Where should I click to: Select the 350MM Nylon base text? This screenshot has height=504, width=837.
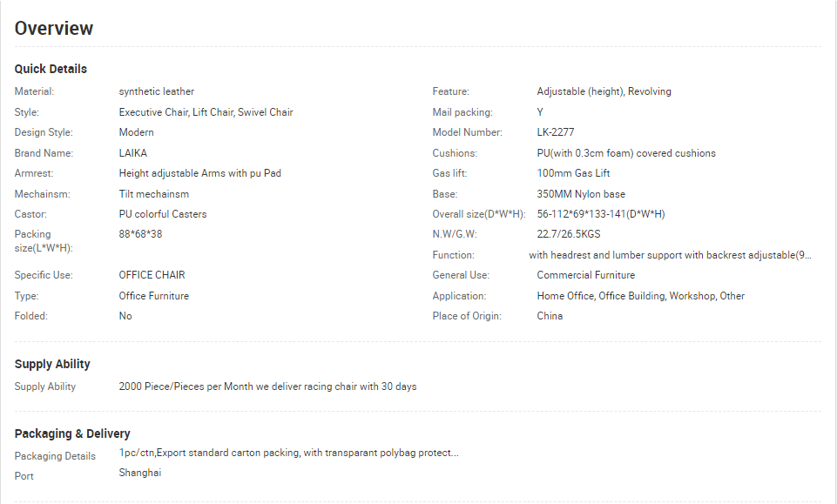click(x=581, y=194)
